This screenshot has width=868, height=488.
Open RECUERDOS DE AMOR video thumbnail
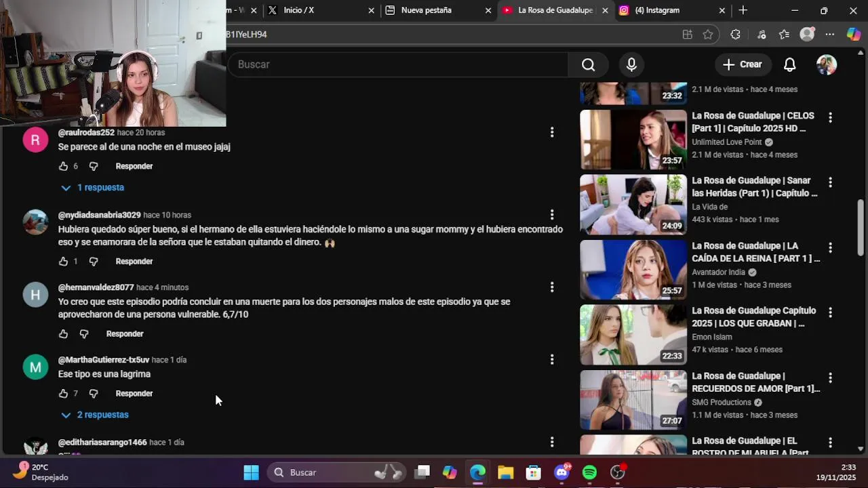pyautogui.click(x=633, y=400)
